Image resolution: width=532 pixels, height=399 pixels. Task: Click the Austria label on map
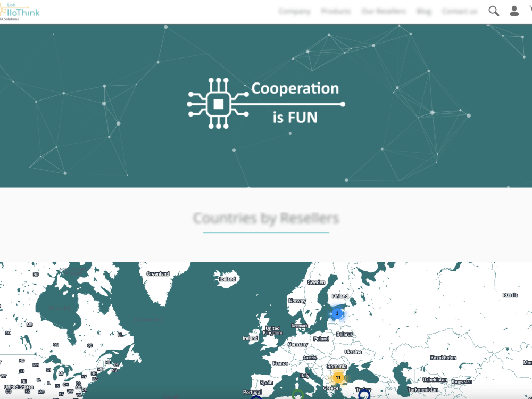pyautogui.click(x=310, y=358)
